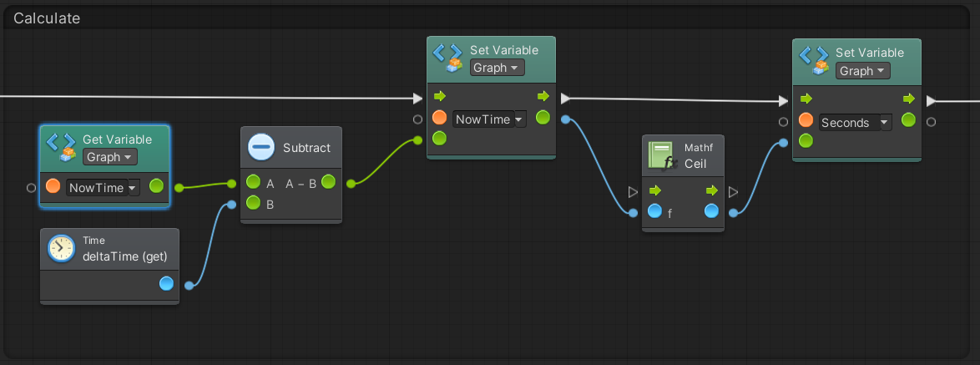Click the Seconds Set Variable node's header icon

pyautogui.click(x=814, y=61)
